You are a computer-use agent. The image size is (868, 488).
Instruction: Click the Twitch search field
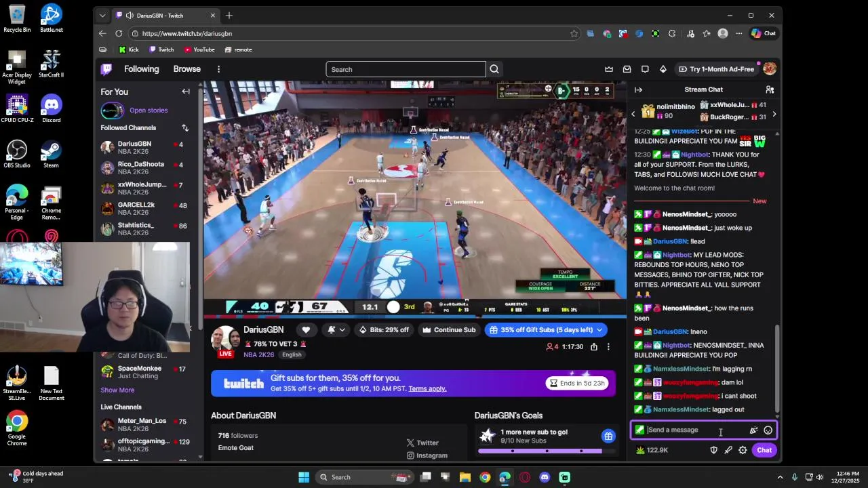[406, 69]
